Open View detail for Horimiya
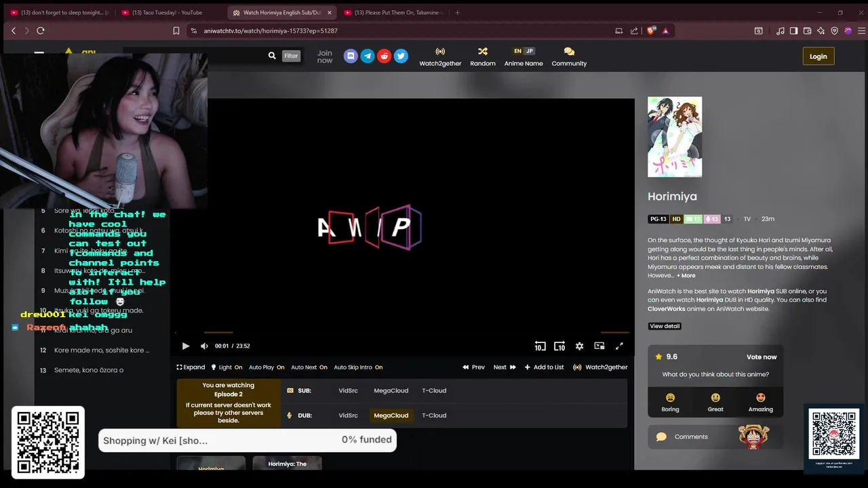Image resolution: width=868 pixels, height=488 pixels. [665, 326]
